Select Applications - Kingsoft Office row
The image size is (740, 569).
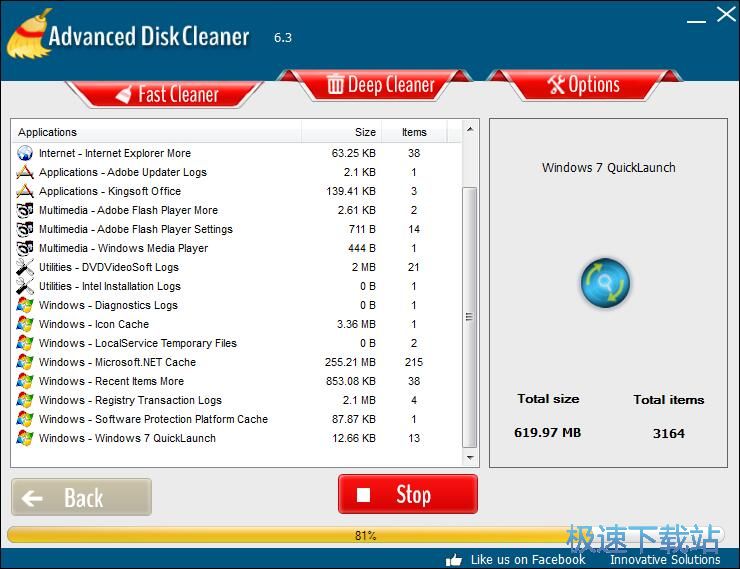(236, 191)
